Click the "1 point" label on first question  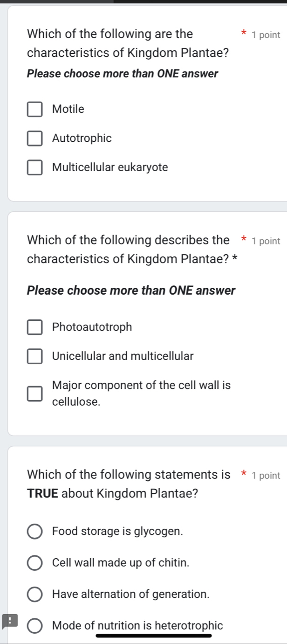click(x=266, y=35)
